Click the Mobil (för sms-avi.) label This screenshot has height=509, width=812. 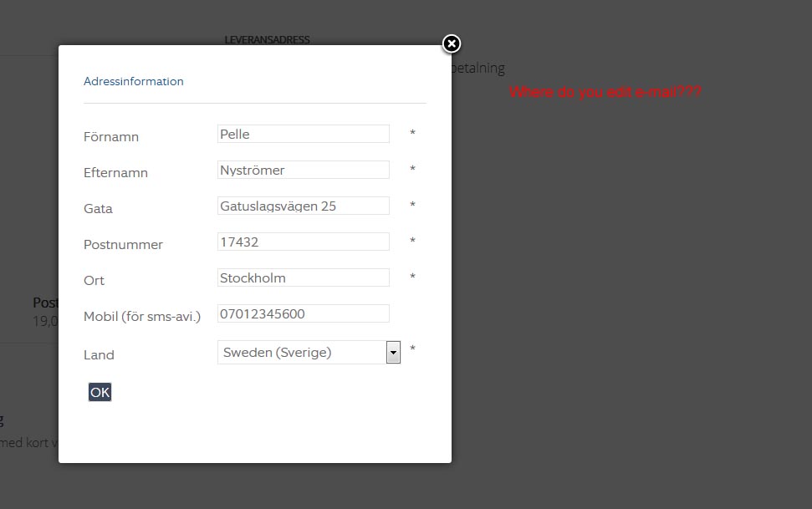click(142, 317)
